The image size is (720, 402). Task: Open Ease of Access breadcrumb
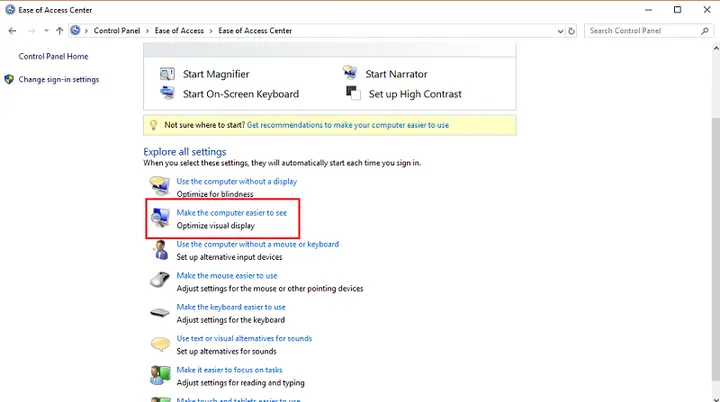coord(179,30)
